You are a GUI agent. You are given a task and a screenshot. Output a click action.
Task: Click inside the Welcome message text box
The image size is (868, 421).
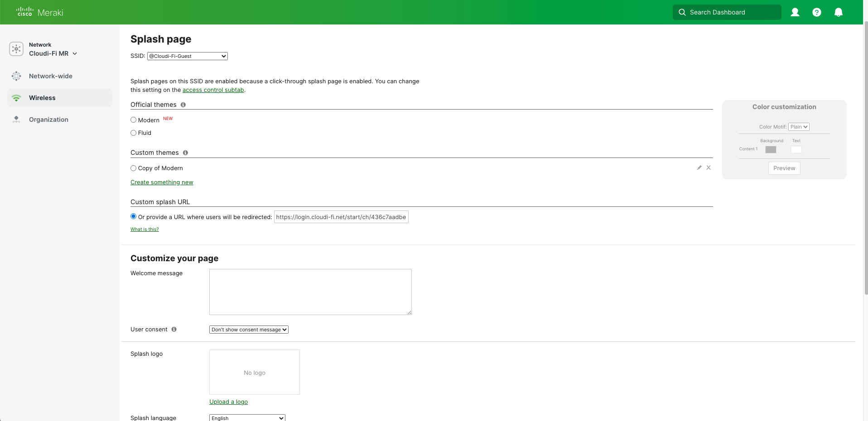click(x=310, y=292)
